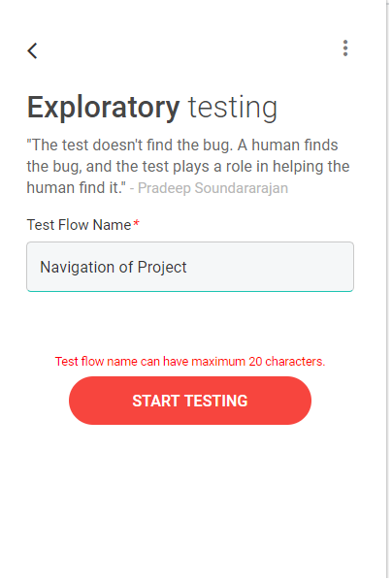Click quote line starting "The test doesn't find"
The width and height of the screenshot is (392, 580).
tap(182, 145)
